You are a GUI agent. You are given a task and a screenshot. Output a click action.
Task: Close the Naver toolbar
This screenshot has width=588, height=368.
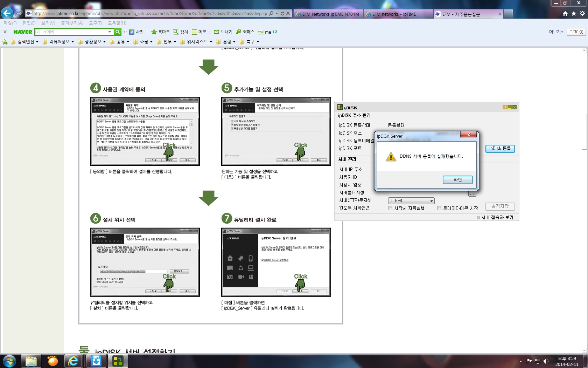point(5,32)
